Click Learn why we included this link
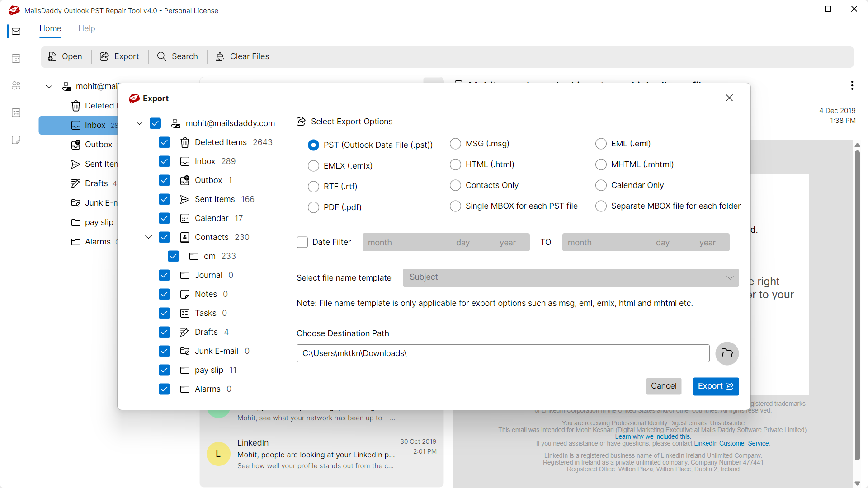 coord(652,436)
